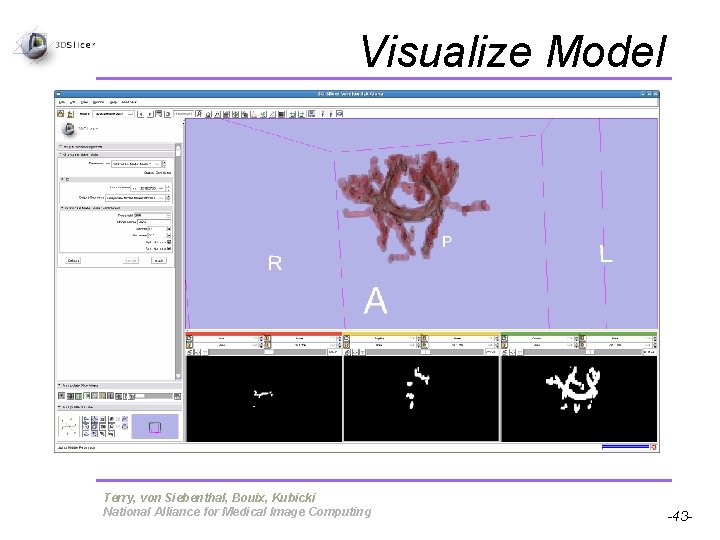The width and height of the screenshot is (720, 540).
Task: Open the Input Volume selector dropdown
Action: pos(148,188)
